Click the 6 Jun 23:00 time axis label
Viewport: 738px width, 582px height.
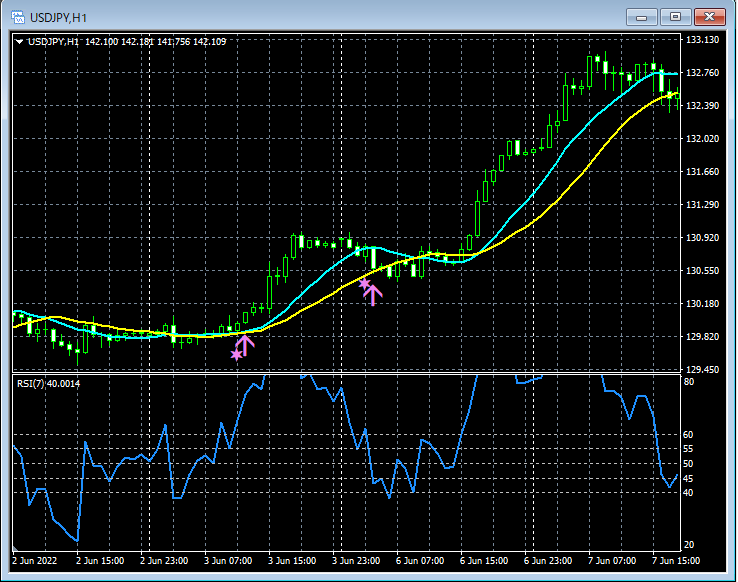pyautogui.click(x=548, y=561)
